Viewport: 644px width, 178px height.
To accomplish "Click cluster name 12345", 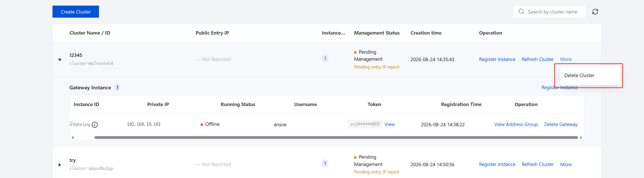I will tap(76, 55).
